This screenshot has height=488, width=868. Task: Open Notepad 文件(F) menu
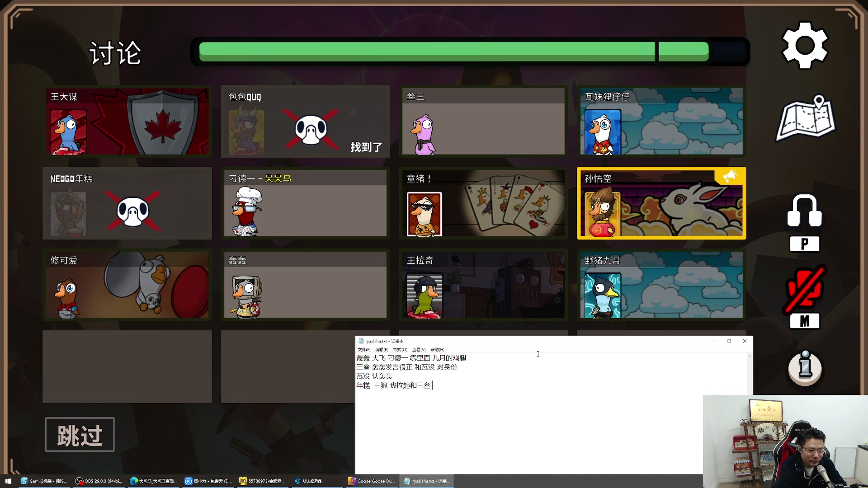[x=363, y=350]
